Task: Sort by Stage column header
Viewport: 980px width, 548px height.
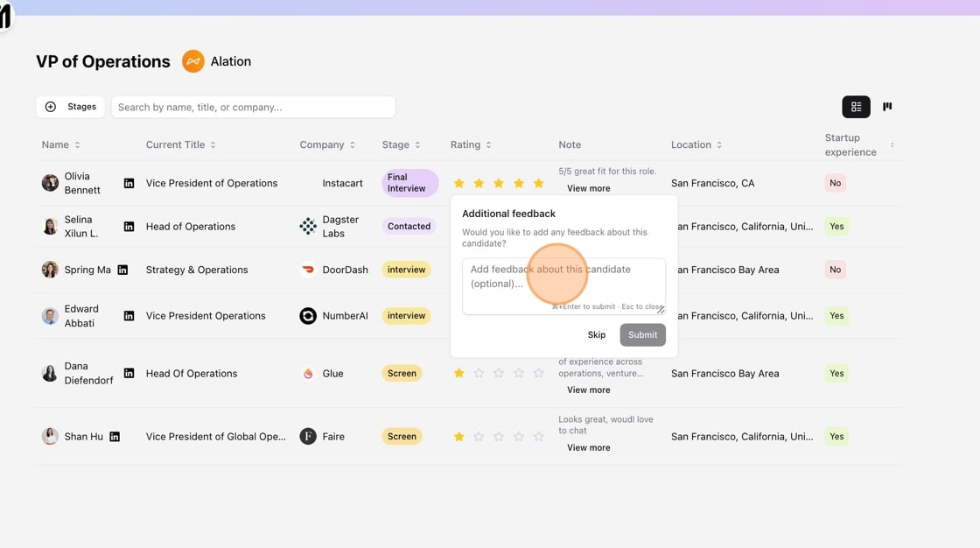Action: pyautogui.click(x=402, y=144)
